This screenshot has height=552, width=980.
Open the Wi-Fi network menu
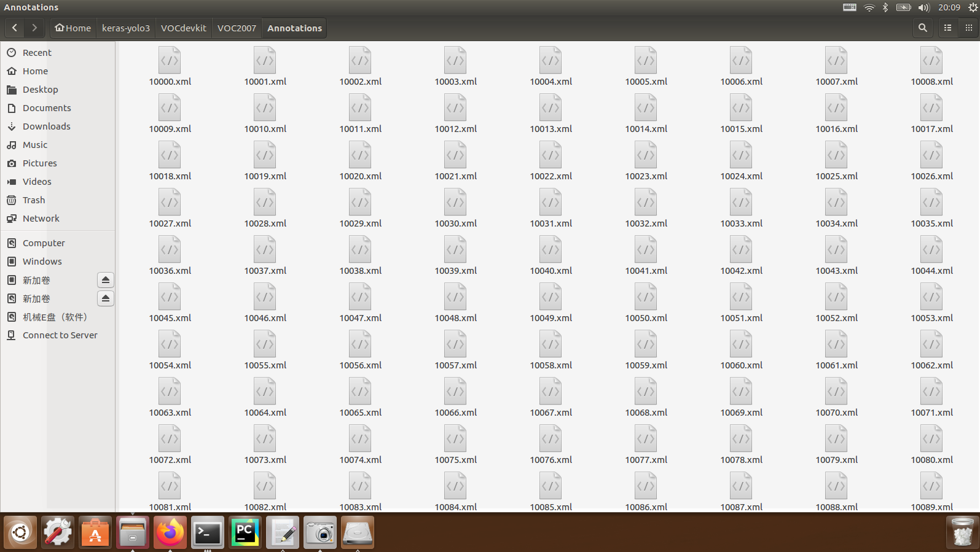[869, 7]
